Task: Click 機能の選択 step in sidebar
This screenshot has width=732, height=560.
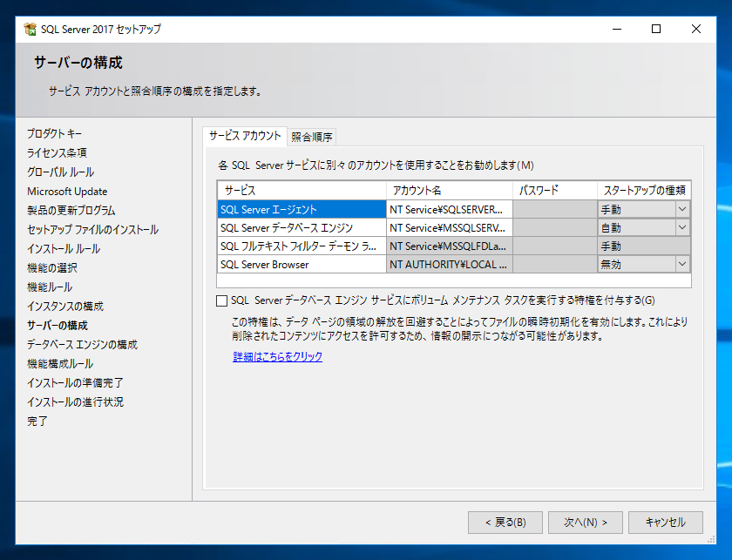Action: [52, 268]
